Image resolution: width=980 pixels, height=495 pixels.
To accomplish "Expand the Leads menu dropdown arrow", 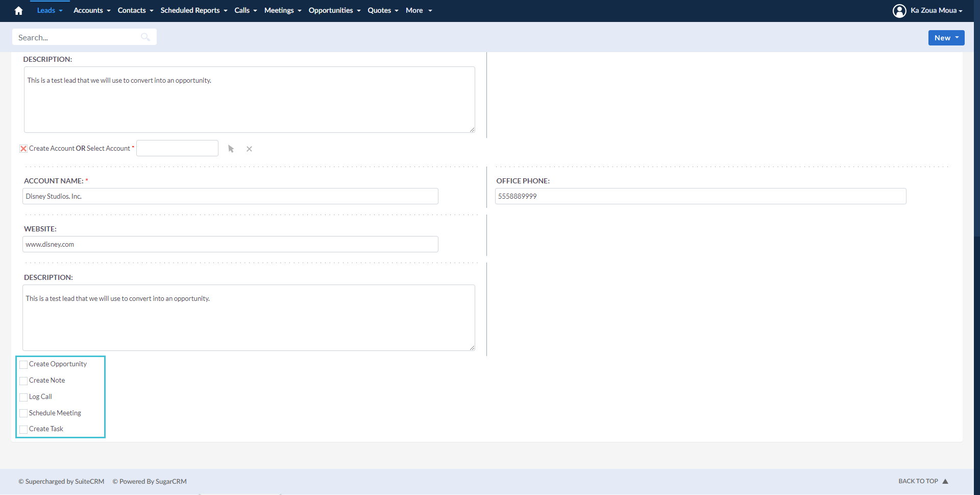I will [61, 11].
